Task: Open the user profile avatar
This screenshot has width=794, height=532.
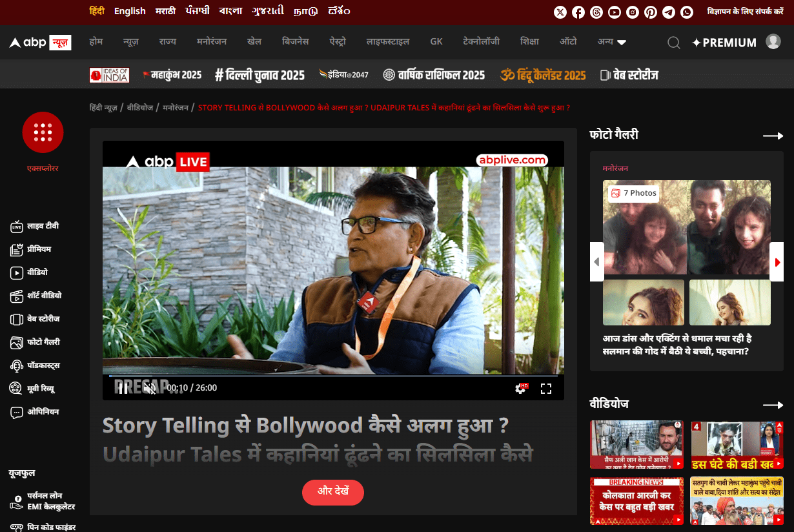Action: coord(773,41)
